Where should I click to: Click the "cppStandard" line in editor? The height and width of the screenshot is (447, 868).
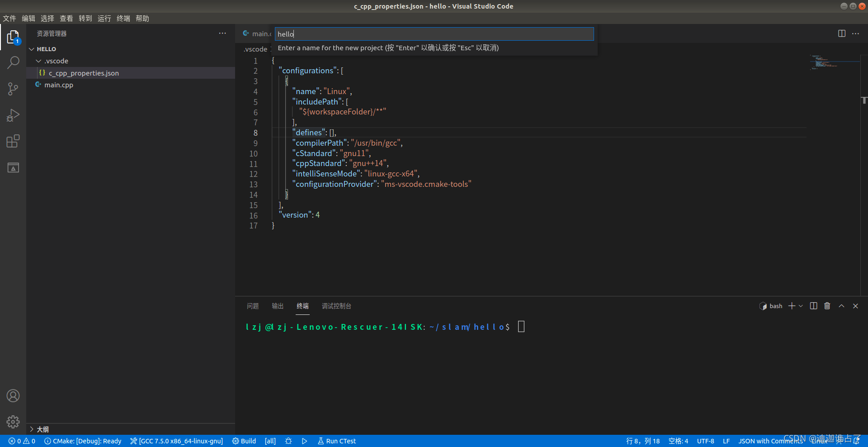tap(340, 163)
